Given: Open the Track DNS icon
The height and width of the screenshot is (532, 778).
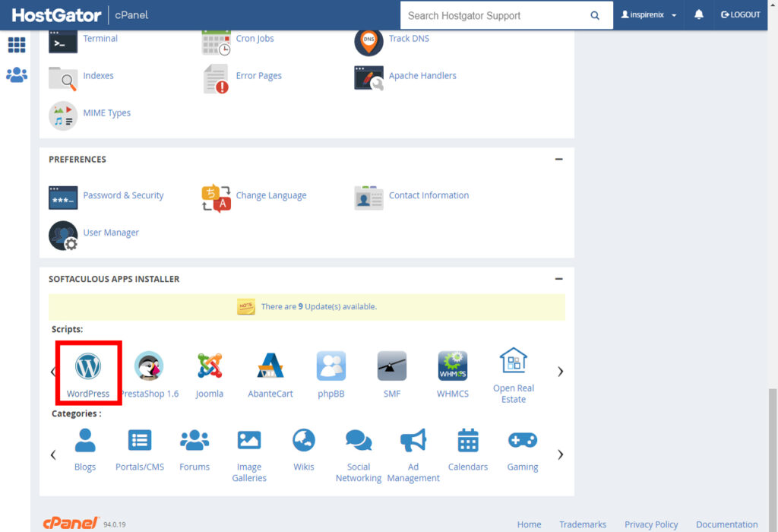Looking at the screenshot, I should 368,43.
